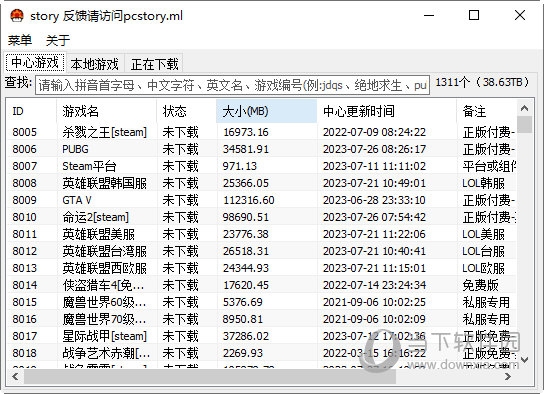The image size is (544, 394).
Task: Click the horizontal scrollbar left arrow
Action: coord(15,376)
